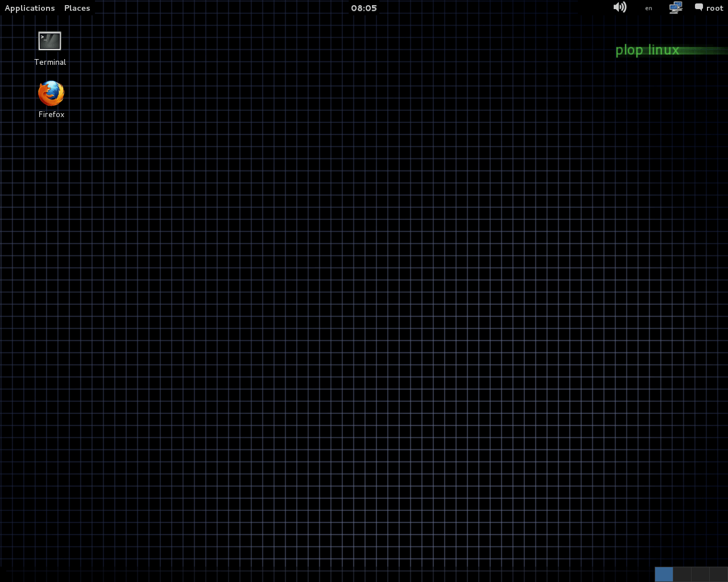Launch the Firefox web browser icon
This screenshot has height=582, width=728.
click(x=51, y=92)
